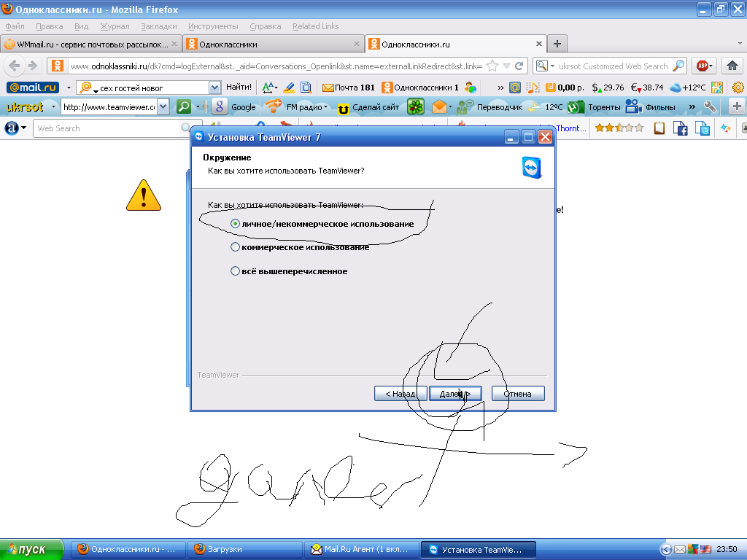Reload the page with the refresh icon
The image size is (747, 560).
click(x=519, y=66)
